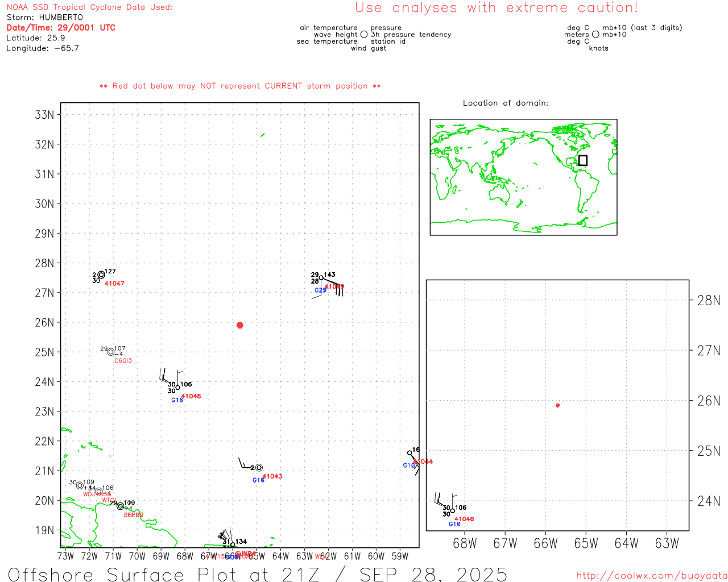The height and width of the screenshot is (582, 728).
Task: Click the 26N latitude label on main map
Action: point(44,322)
